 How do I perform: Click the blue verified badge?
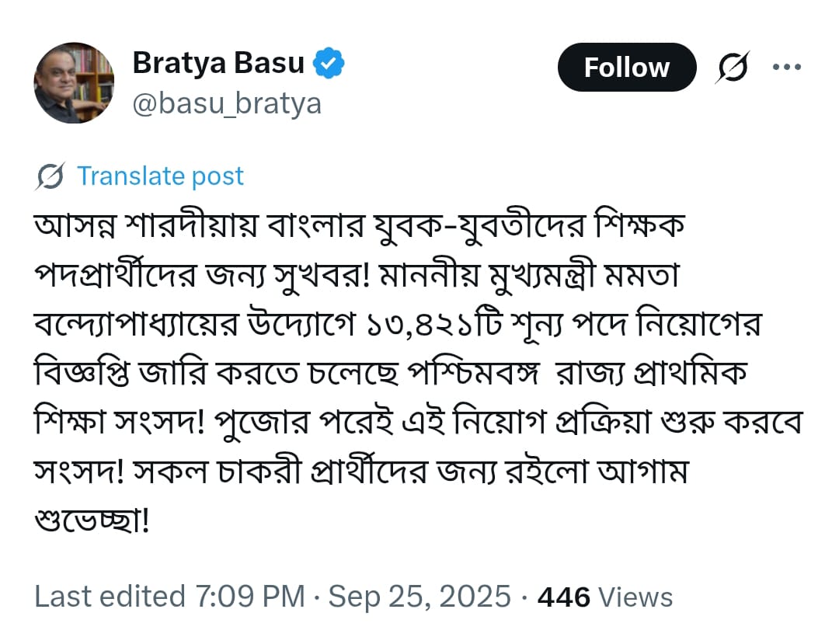[x=329, y=64]
